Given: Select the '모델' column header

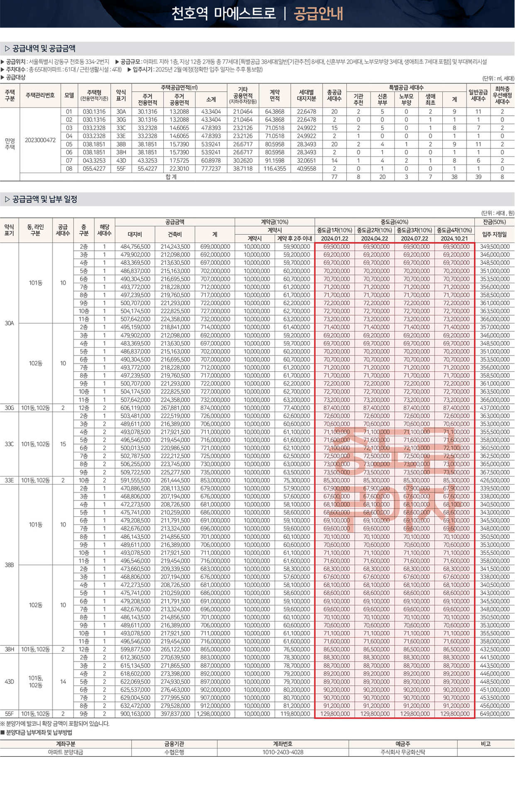Looking at the screenshot, I should pos(69,96).
